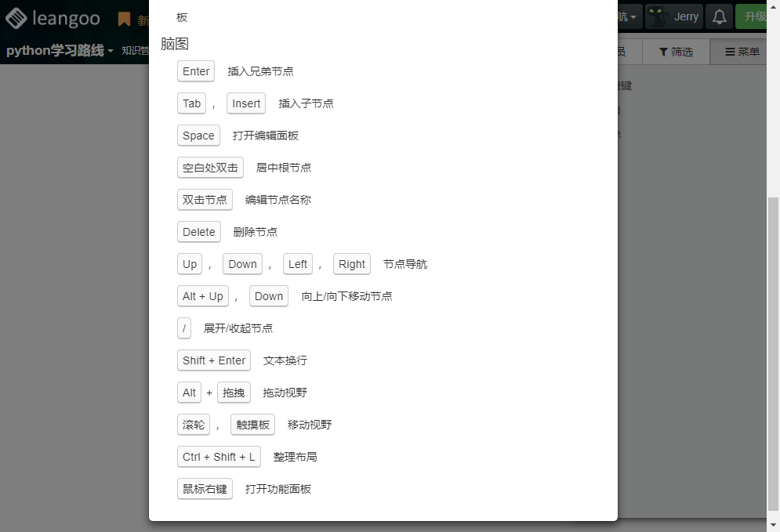The height and width of the screenshot is (532, 780).
Task: Click the Ctrl + Shift + L key label
Action: pyautogui.click(x=219, y=457)
